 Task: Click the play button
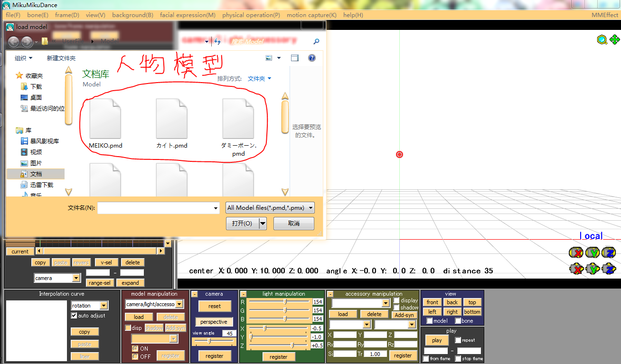tap(437, 340)
